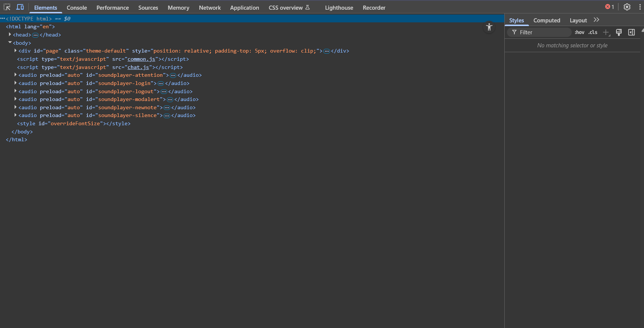The height and width of the screenshot is (328, 644).
Task: Expand the div id="page" node arrow
Action: (15, 51)
